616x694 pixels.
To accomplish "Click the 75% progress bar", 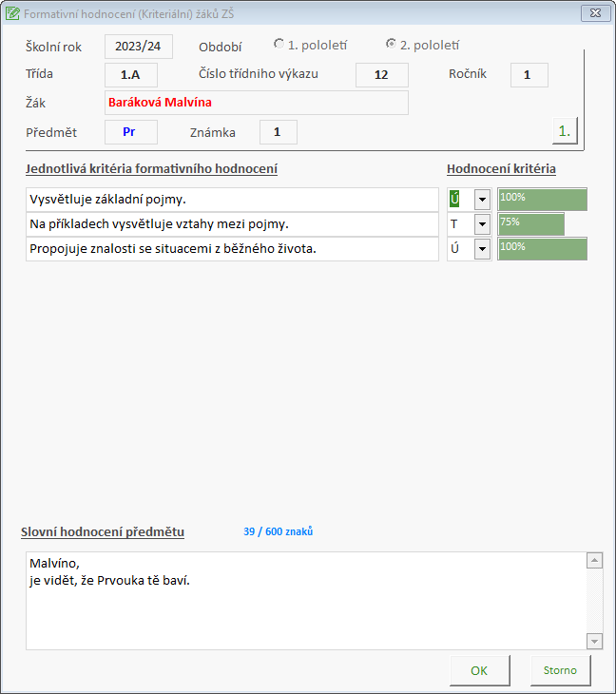I will click(531, 224).
